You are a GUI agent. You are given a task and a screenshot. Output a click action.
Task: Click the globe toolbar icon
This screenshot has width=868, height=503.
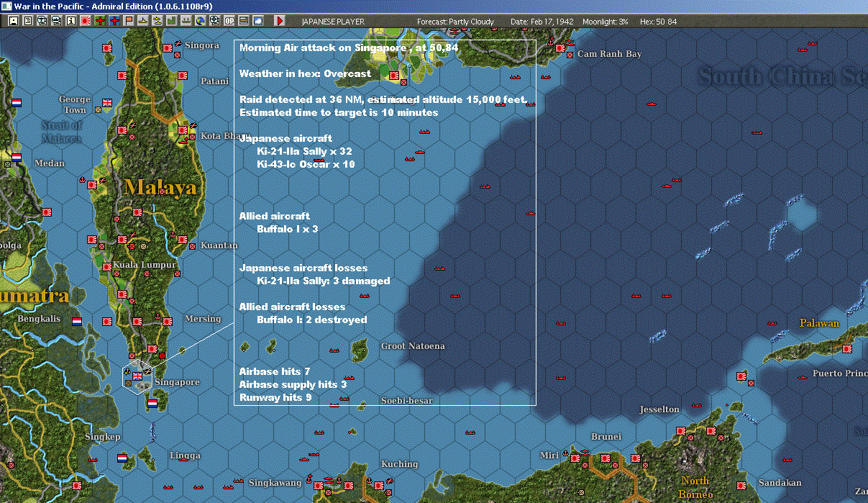[x=200, y=22]
